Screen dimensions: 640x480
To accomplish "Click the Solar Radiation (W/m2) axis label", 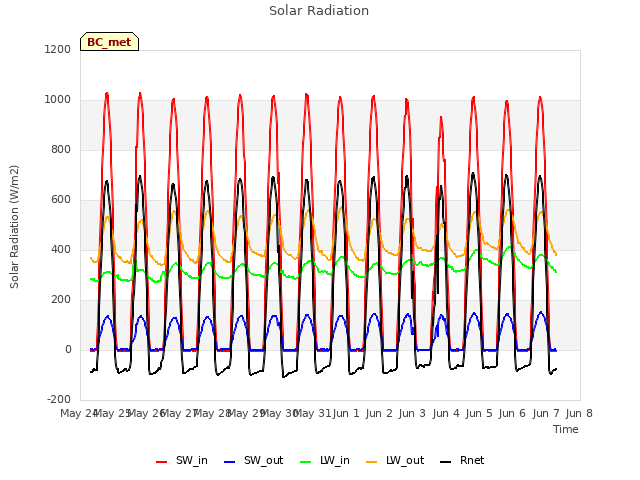I will coord(14,227).
